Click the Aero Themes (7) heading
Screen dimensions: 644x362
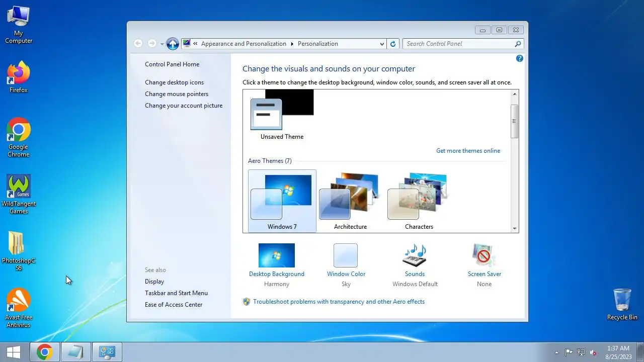pos(270,161)
